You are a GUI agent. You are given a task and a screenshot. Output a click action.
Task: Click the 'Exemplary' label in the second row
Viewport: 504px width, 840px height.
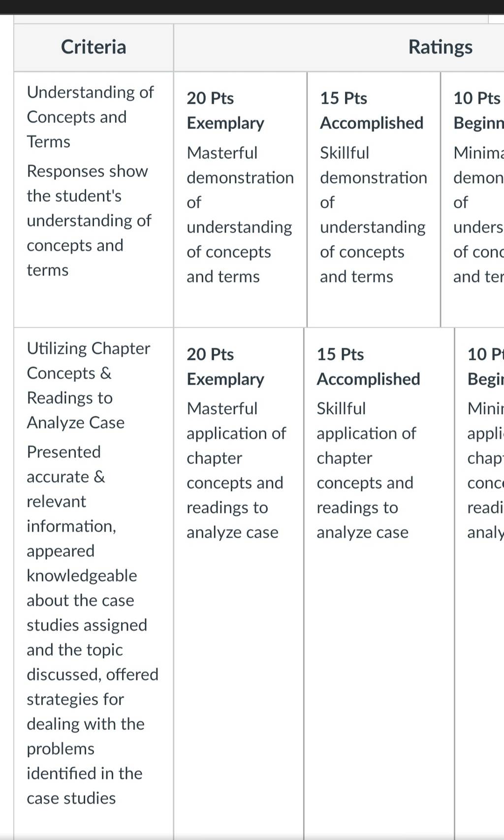click(225, 379)
